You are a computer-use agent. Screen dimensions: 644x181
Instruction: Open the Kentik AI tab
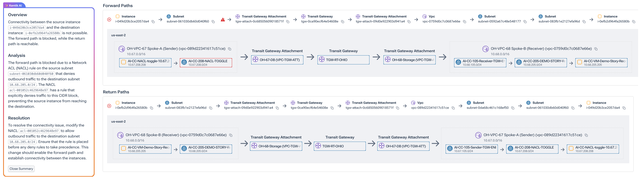(x=14, y=5)
